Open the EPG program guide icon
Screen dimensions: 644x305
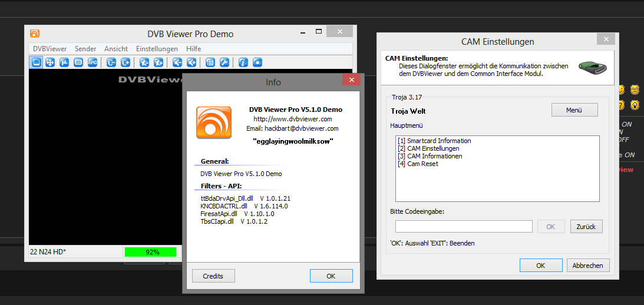pyautogui.click(x=93, y=62)
